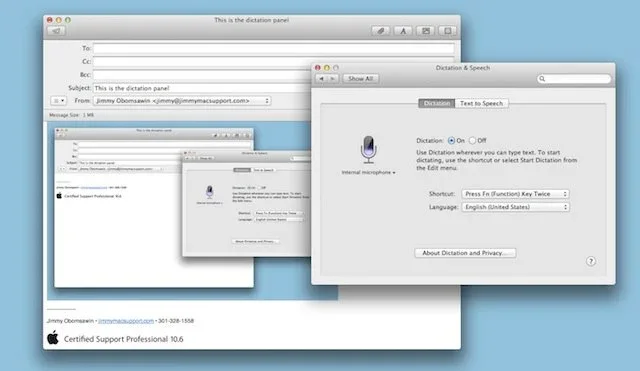Click the Show All button
The height and width of the screenshot is (371, 640).
click(360, 78)
